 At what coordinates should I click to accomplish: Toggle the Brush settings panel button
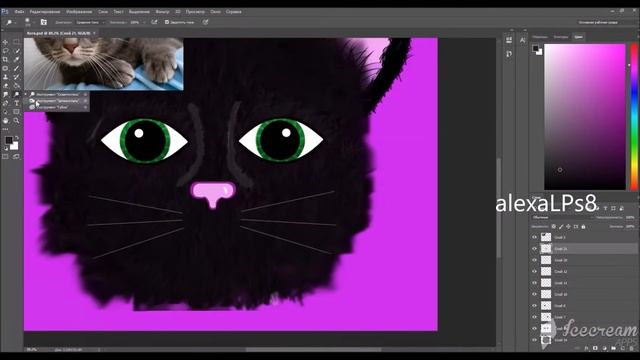[44, 22]
